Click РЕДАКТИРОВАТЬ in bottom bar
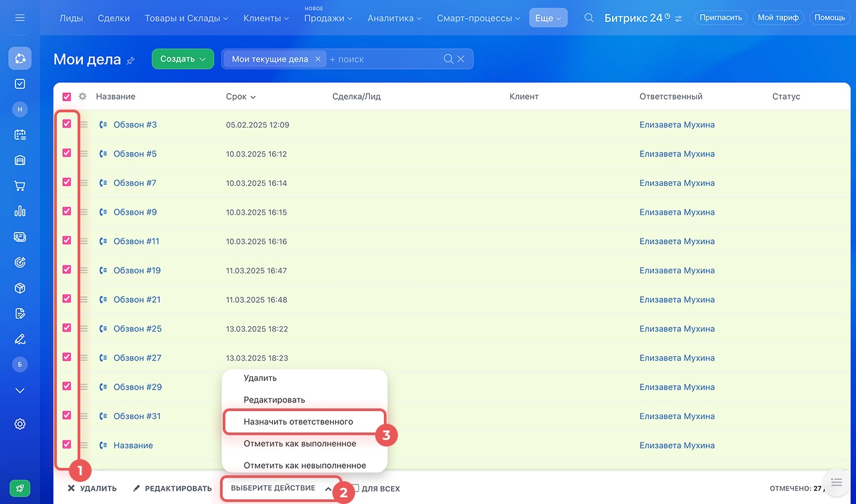856x504 pixels. click(x=173, y=489)
